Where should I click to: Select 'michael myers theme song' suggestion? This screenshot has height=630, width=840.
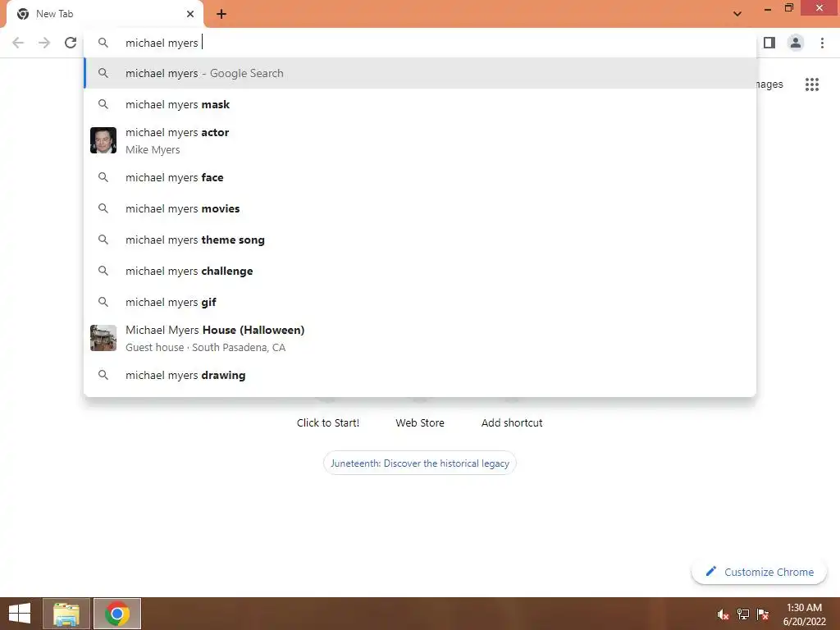(420, 240)
